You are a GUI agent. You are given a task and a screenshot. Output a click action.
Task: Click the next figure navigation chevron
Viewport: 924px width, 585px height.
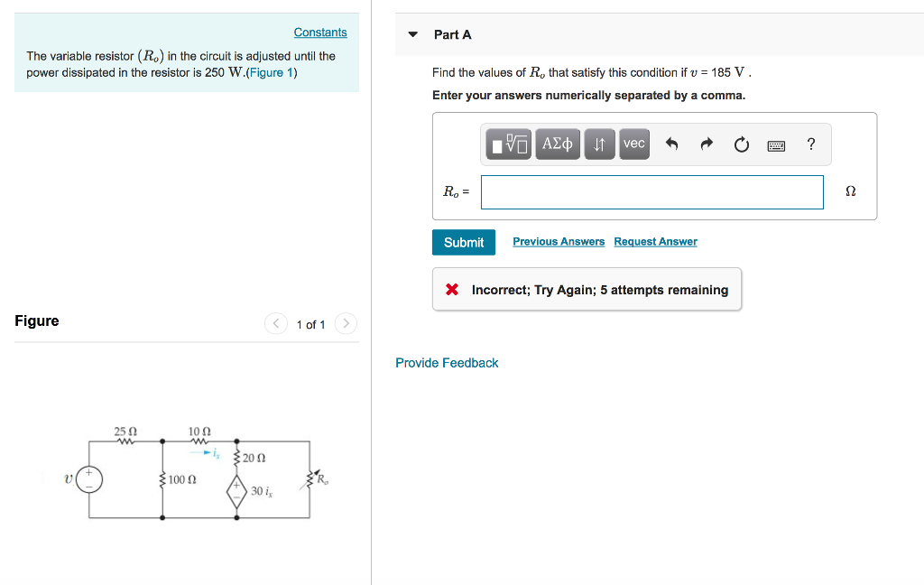point(346,323)
